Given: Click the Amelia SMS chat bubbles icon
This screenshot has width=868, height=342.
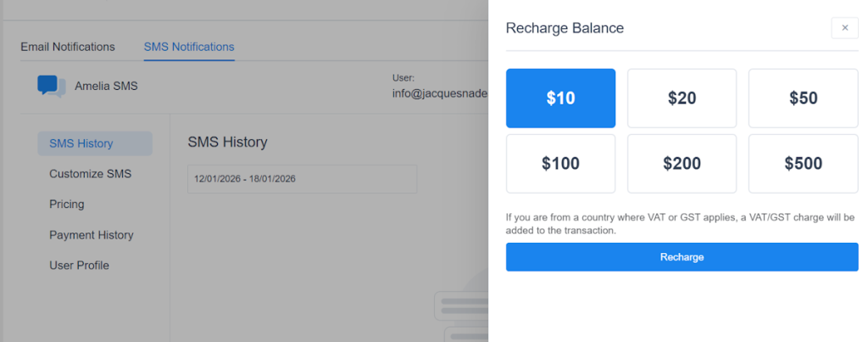Looking at the screenshot, I should (x=52, y=86).
